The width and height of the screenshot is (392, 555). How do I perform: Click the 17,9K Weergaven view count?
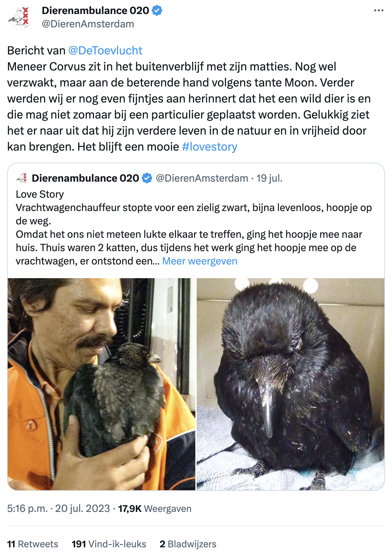[x=155, y=509]
